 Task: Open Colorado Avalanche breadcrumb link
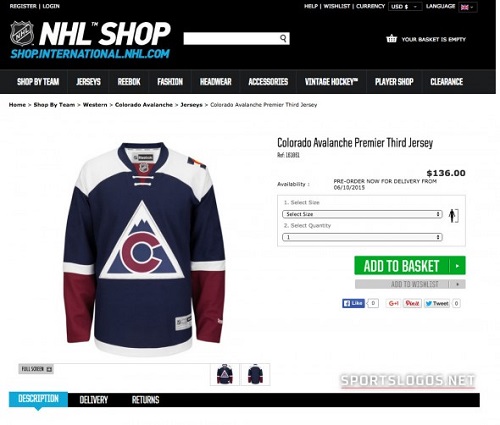[144, 105]
